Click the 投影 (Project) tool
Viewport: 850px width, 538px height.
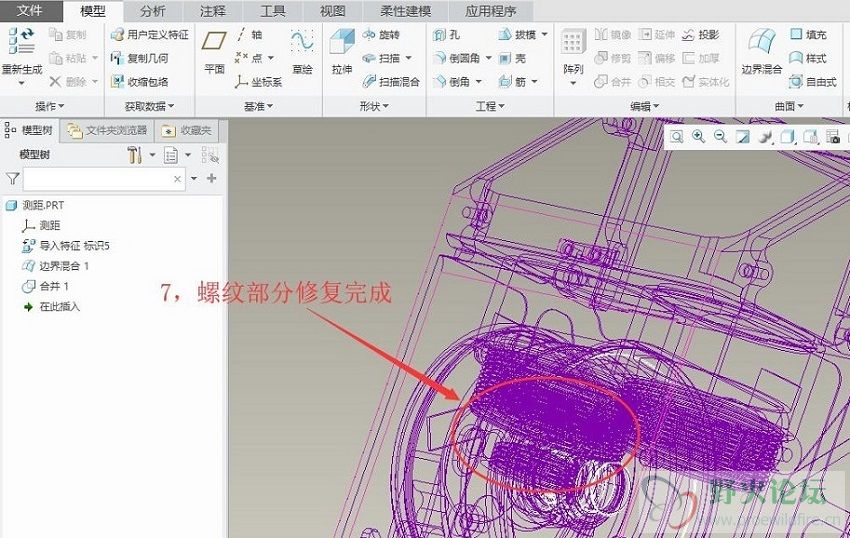click(x=700, y=35)
